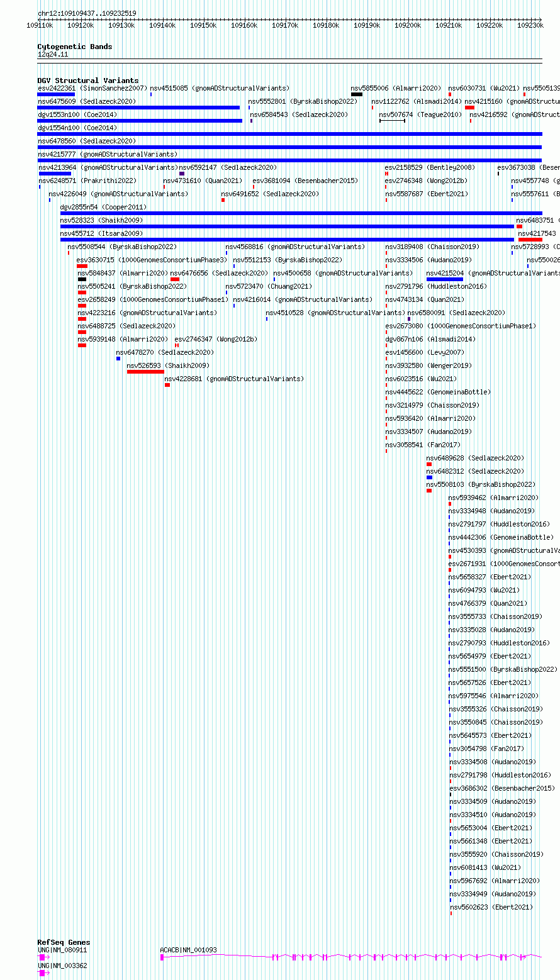
Task: Select nsv5602623 Ebert2021 label
Action: click(x=491, y=907)
